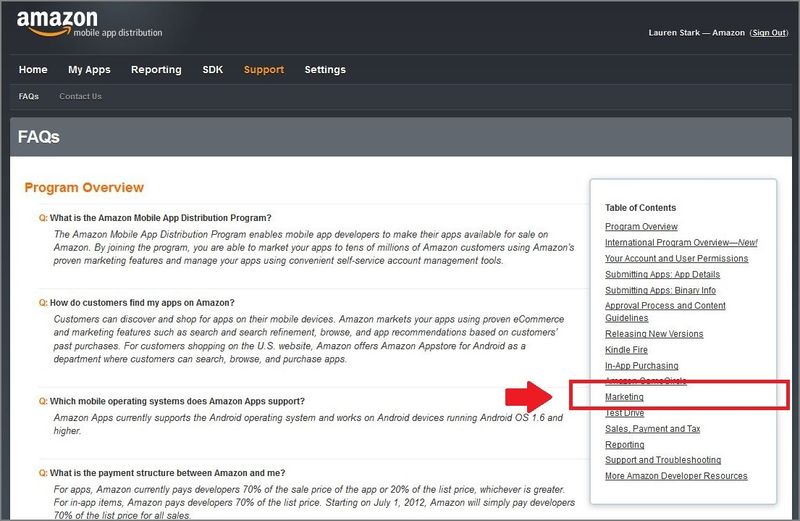Open the Settings menu item
The height and width of the screenshot is (521, 800).
point(325,70)
